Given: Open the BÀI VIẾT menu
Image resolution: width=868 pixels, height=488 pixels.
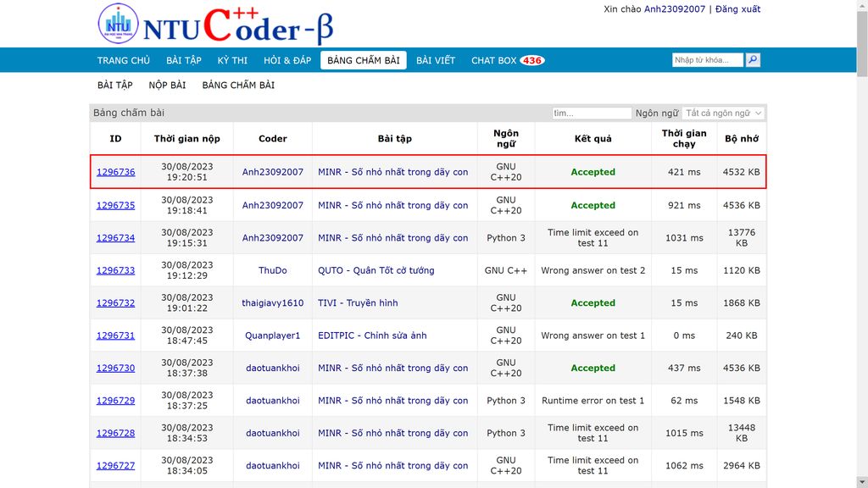Looking at the screenshot, I should 436,60.
